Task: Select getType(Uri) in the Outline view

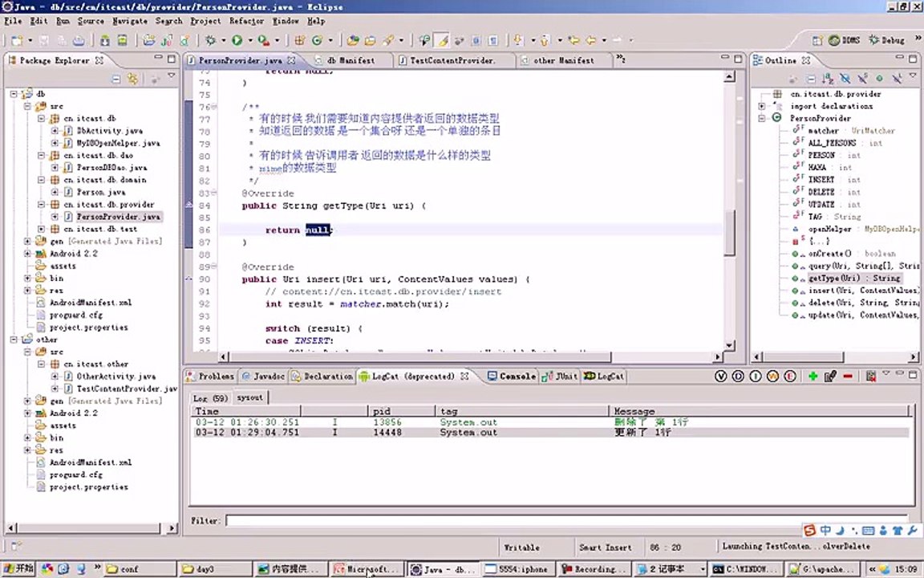Action: tap(853, 278)
